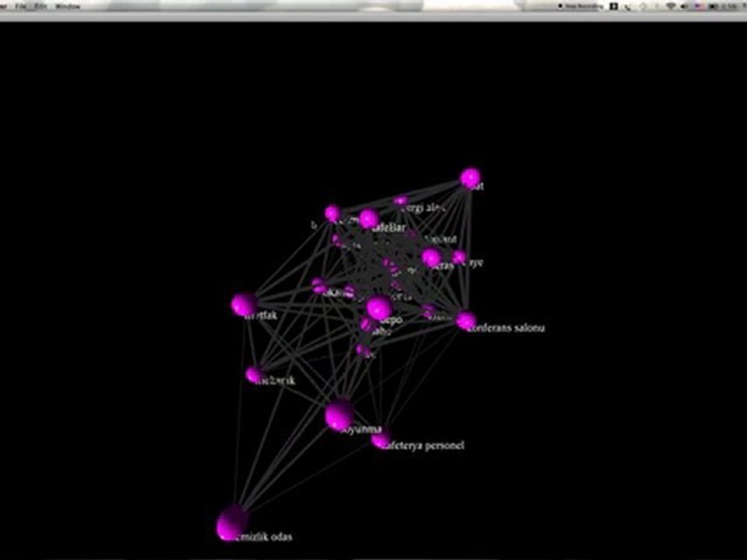Screen dimensions: 747x560
Task: Click the "konferans salonu" text label
Action: point(507,327)
